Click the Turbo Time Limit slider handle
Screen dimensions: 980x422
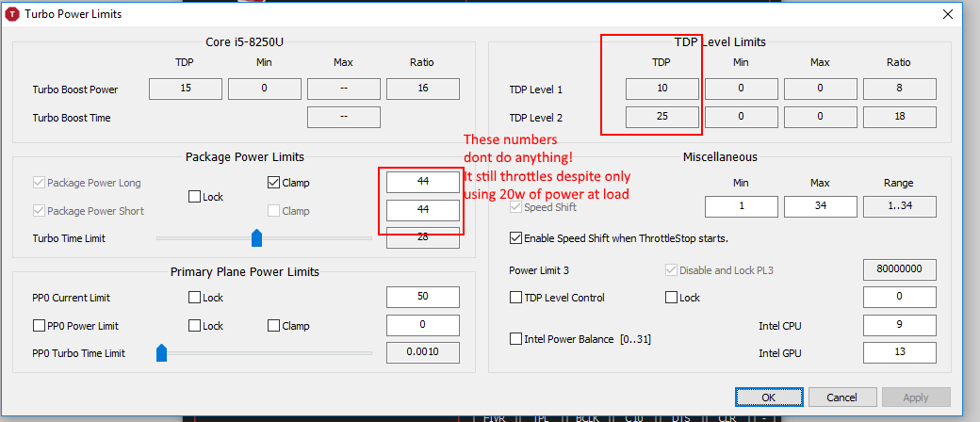click(x=256, y=238)
